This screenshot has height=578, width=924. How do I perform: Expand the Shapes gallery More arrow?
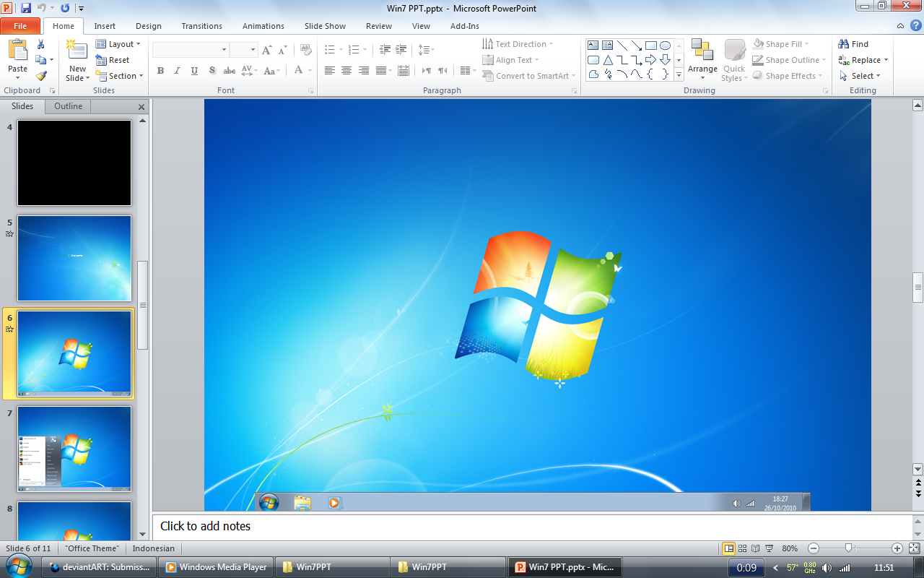(679, 76)
